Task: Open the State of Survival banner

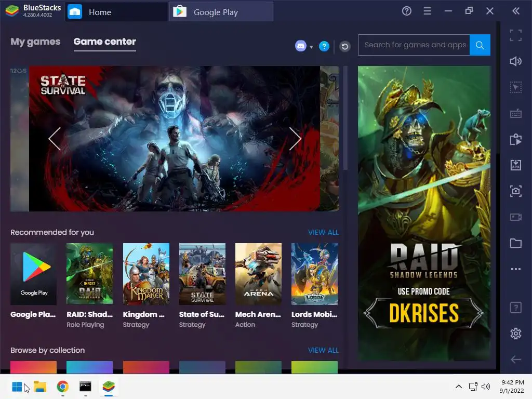Action: pyautogui.click(x=175, y=138)
